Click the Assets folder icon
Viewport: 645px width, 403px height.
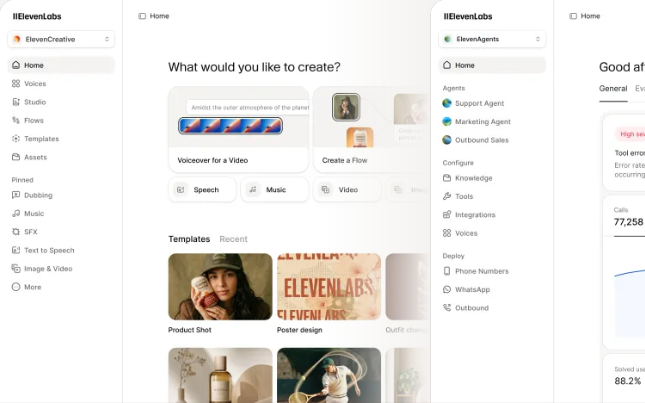click(x=16, y=157)
